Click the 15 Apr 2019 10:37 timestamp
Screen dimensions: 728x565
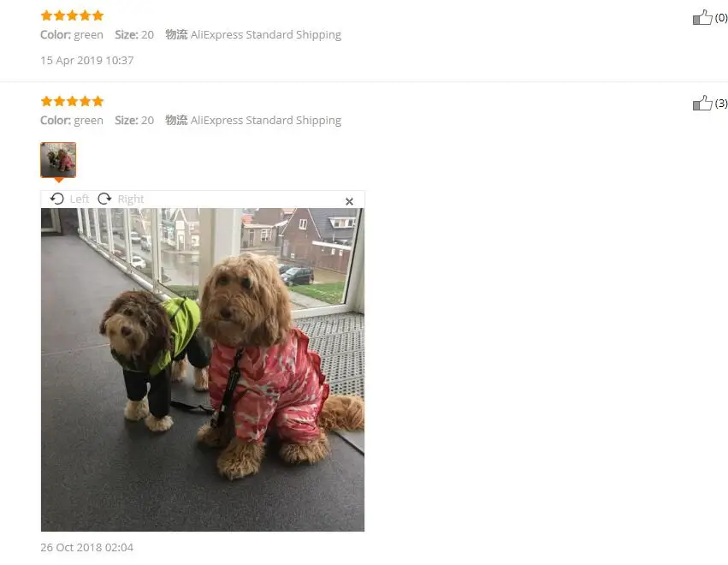(x=86, y=61)
